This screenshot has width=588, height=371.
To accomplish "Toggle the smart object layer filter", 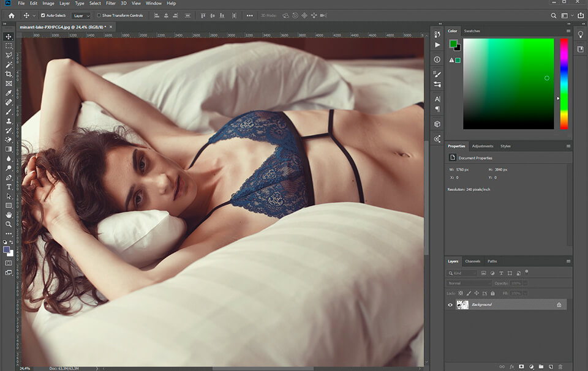I will [x=519, y=273].
